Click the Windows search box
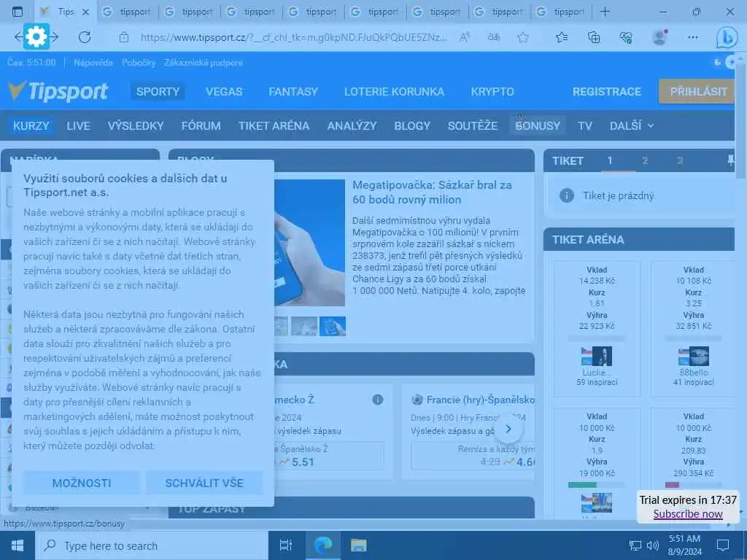 (151, 545)
